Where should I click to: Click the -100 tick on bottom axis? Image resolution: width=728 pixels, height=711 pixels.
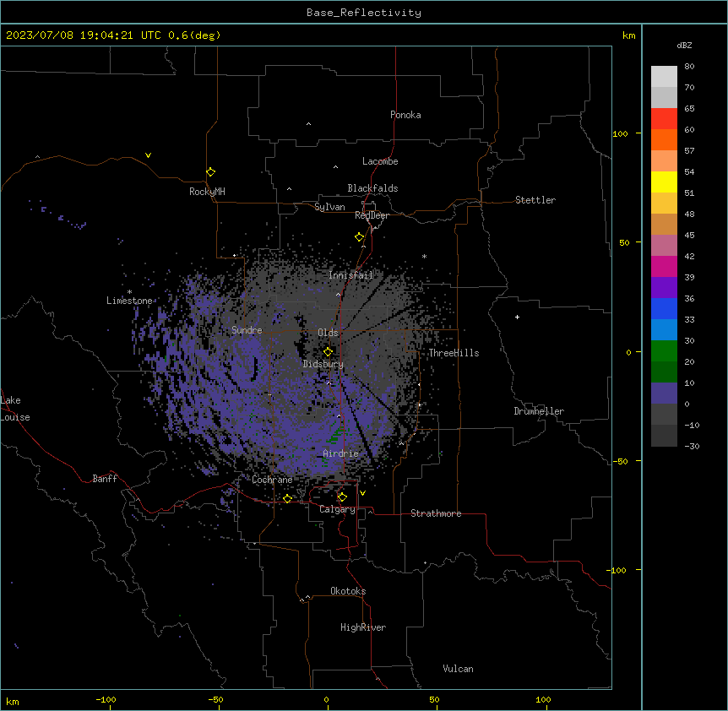click(x=106, y=699)
